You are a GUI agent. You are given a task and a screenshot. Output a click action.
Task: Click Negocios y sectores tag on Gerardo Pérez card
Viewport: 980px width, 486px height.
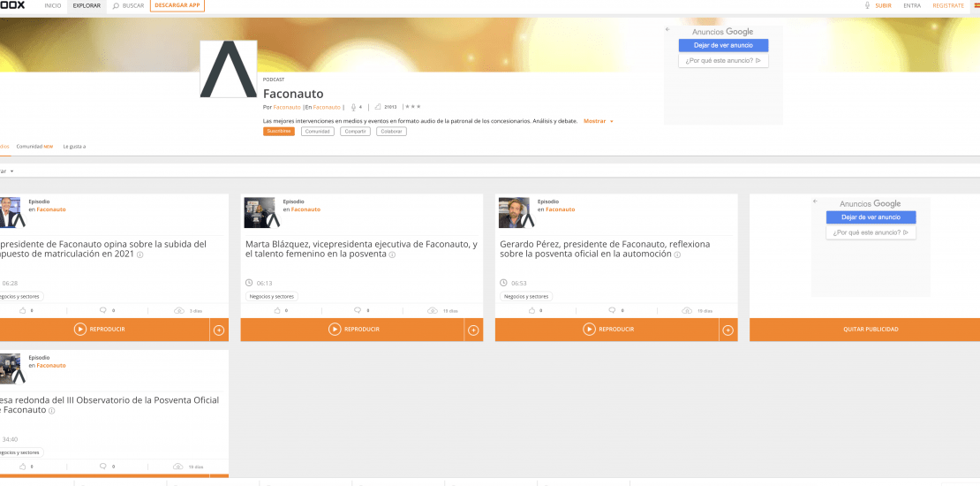526,297
